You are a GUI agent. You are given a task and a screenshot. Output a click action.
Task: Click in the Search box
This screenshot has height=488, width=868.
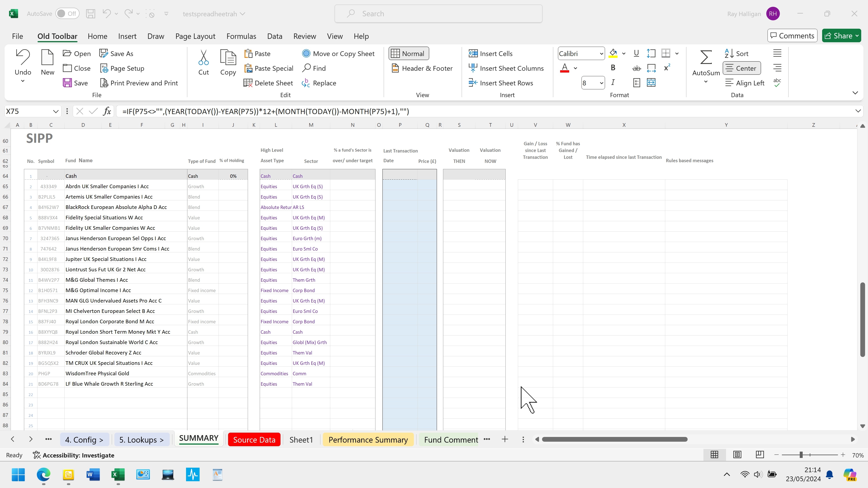(438, 14)
